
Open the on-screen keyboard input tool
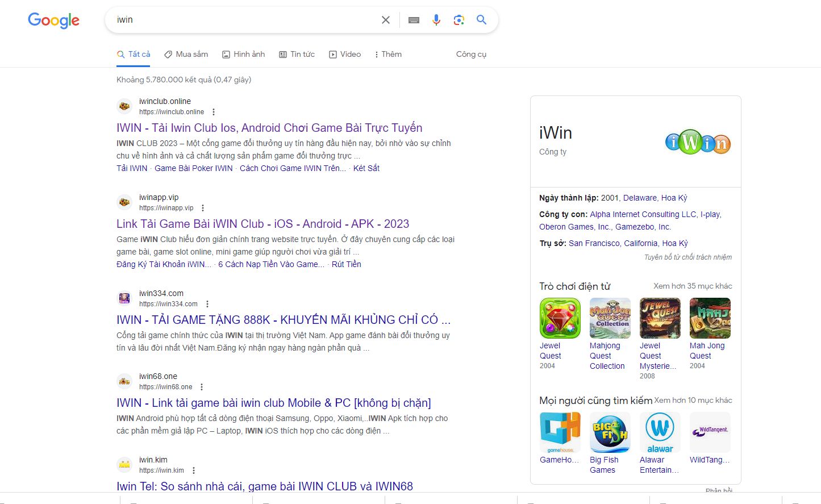coord(414,20)
